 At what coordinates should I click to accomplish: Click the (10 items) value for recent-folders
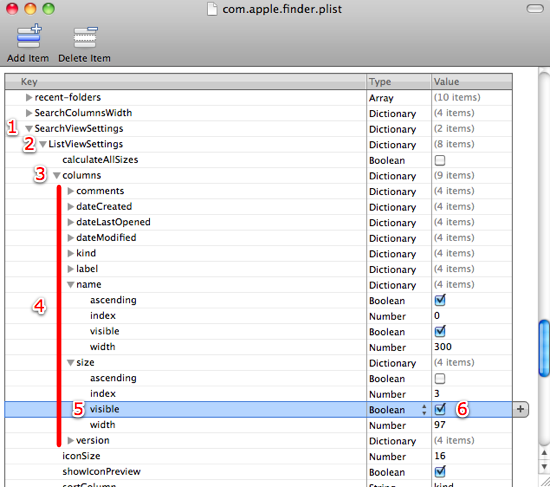(457, 97)
